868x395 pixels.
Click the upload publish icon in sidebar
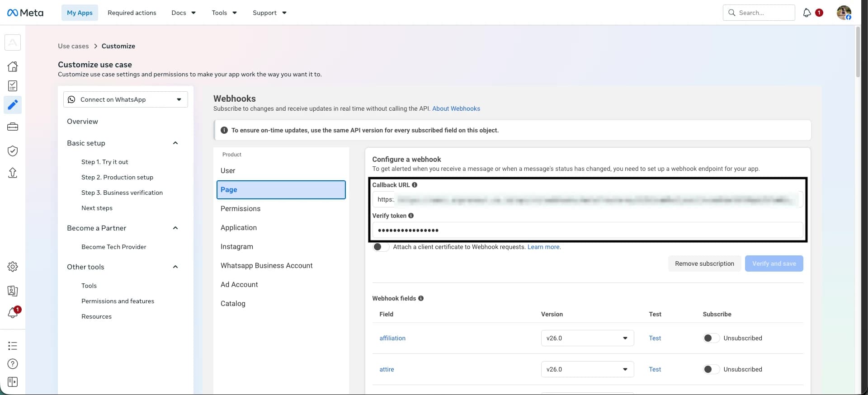coord(13,173)
